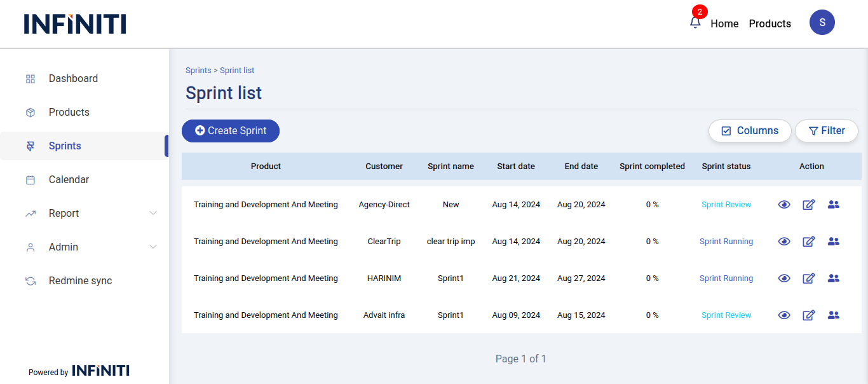Open team members for HARINIM sprint
The width and height of the screenshot is (868, 384).
(x=834, y=278)
